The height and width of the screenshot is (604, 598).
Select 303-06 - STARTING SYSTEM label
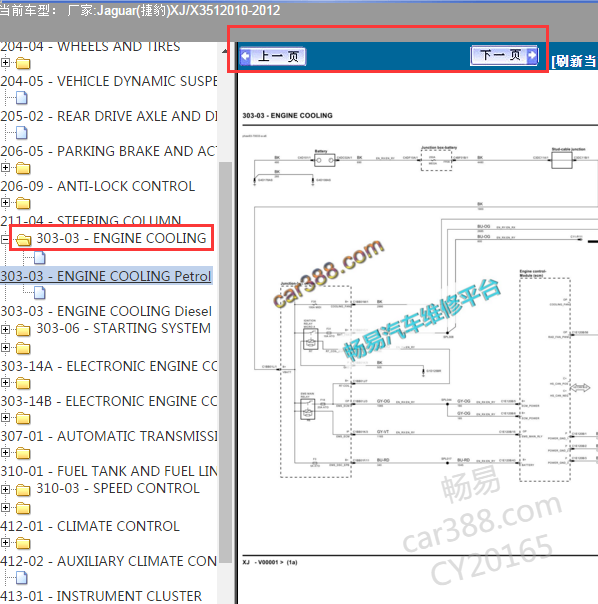[x=123, y=329]
